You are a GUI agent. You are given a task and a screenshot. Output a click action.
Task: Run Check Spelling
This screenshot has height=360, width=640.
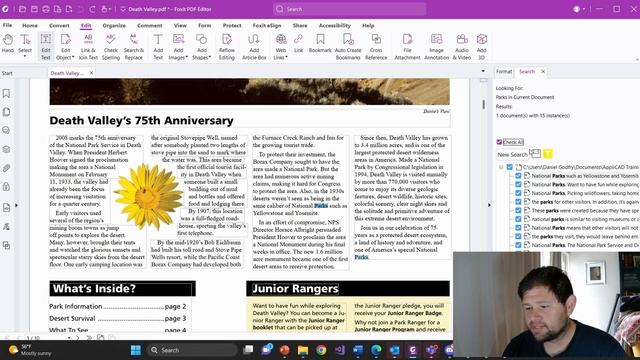click(x=111, y=47)
